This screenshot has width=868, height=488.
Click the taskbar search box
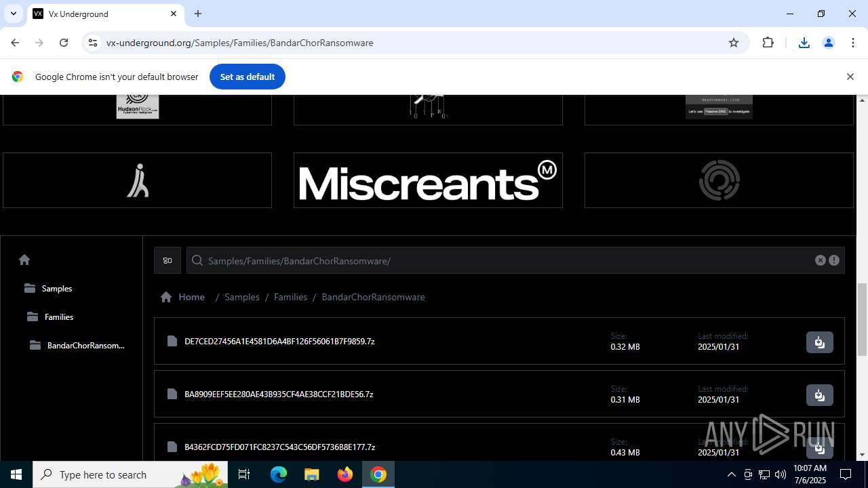[x=132, y=474]
